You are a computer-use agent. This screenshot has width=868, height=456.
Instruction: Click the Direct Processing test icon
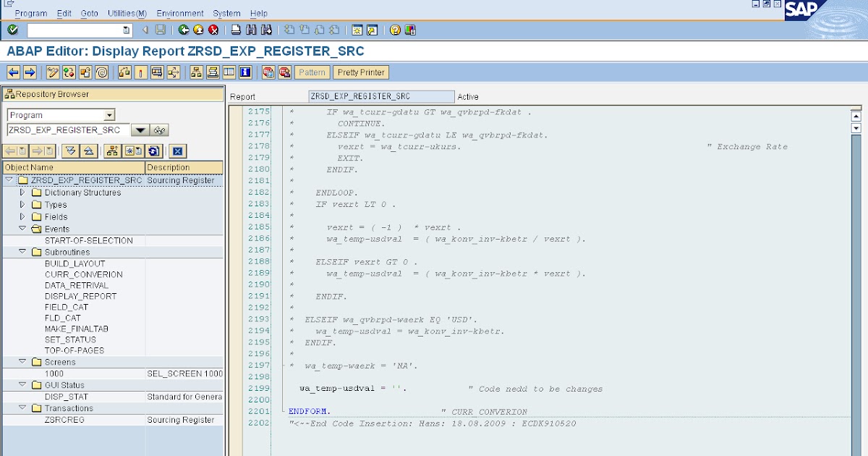pos(157,72)
